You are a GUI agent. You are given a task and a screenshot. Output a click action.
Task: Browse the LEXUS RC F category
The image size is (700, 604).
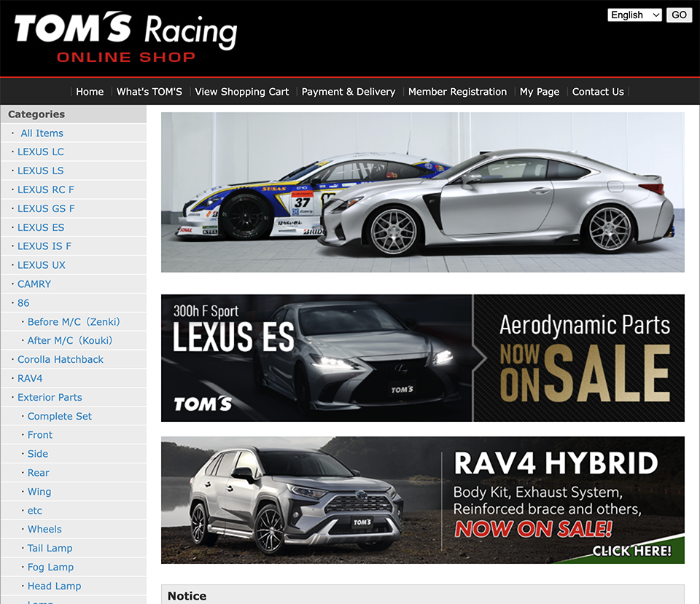click(46, 189)
